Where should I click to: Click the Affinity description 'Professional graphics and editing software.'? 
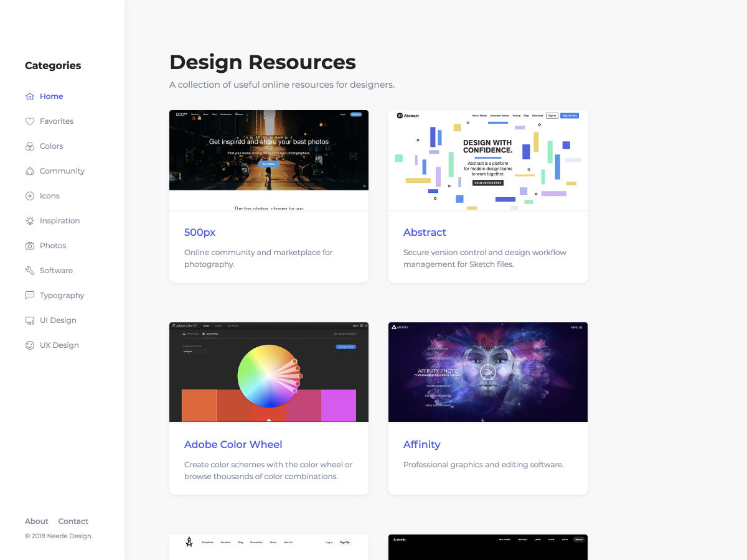click(484, 465)
